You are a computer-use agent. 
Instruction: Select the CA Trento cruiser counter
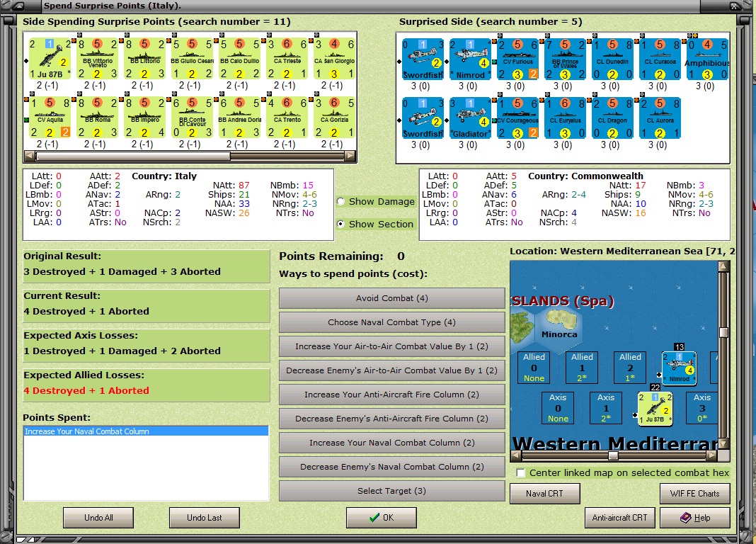coord(287,117)
